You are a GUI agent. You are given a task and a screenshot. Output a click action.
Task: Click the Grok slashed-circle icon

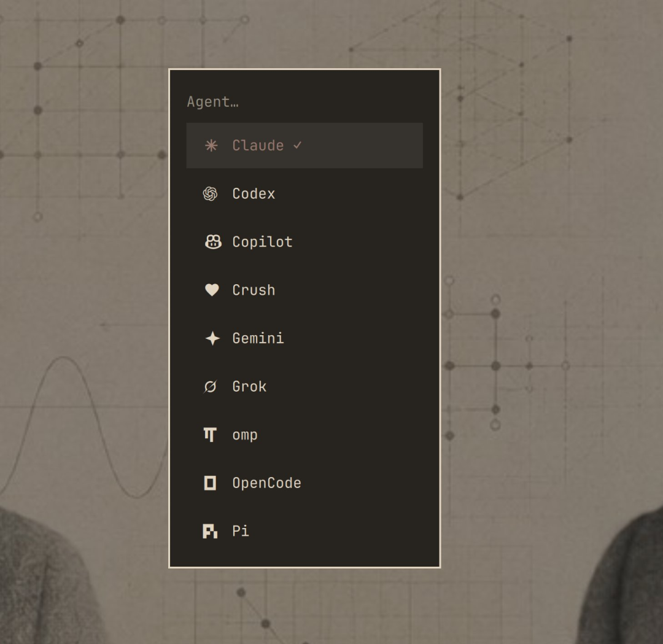[210, 387]
